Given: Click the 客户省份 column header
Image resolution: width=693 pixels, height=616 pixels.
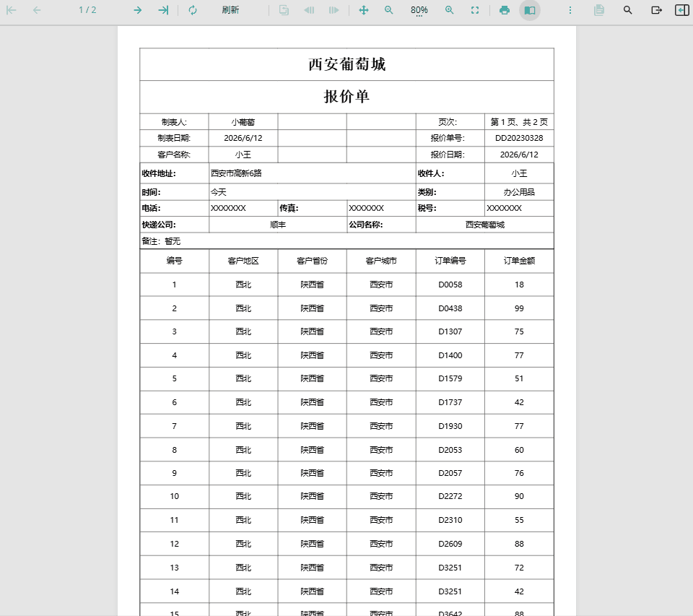Looking at the screenshot, I should coord(312,261).
